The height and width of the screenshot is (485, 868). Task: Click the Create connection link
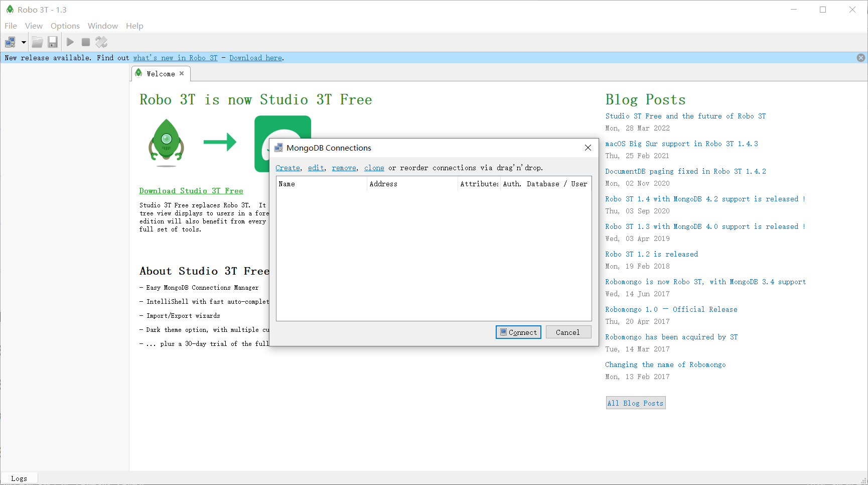click(287, 168)
